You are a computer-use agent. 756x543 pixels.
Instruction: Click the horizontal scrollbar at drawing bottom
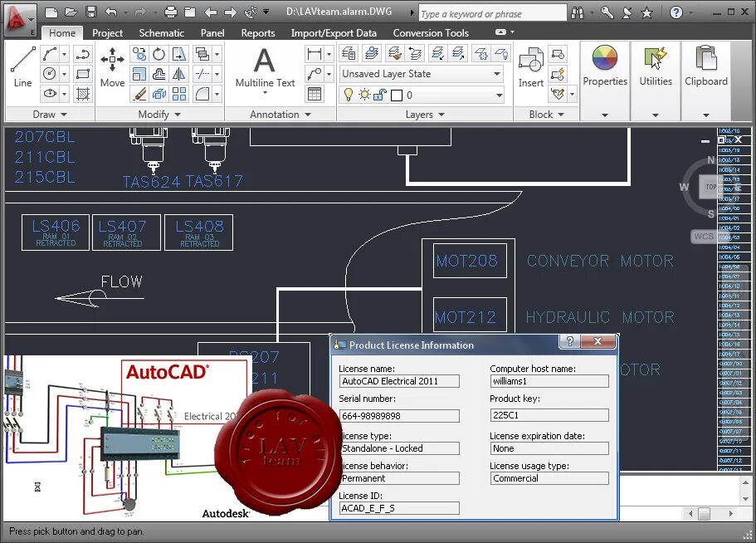[x=710, y=514]
